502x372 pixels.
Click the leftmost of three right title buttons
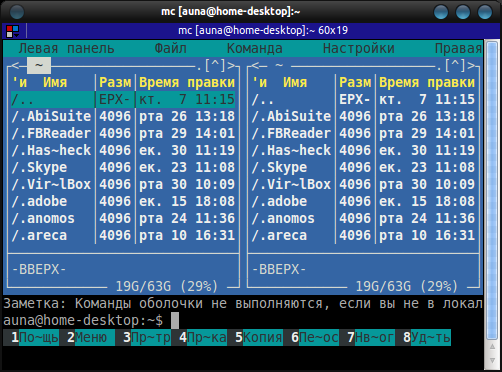441,12
